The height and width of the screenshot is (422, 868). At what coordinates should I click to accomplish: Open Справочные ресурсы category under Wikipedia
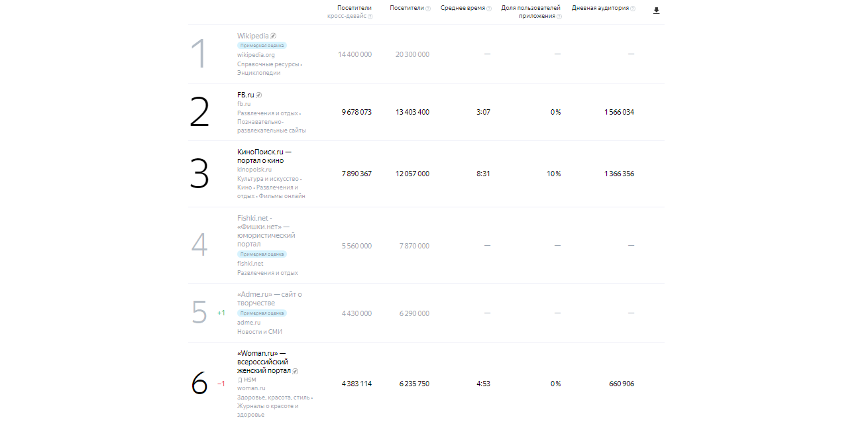(x=268, y=64)
